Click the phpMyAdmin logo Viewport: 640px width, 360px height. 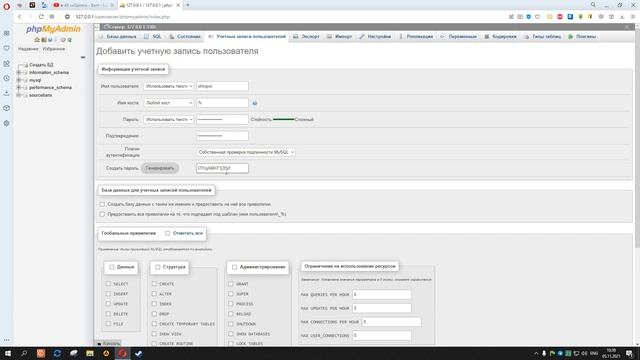tap(53, 29)
